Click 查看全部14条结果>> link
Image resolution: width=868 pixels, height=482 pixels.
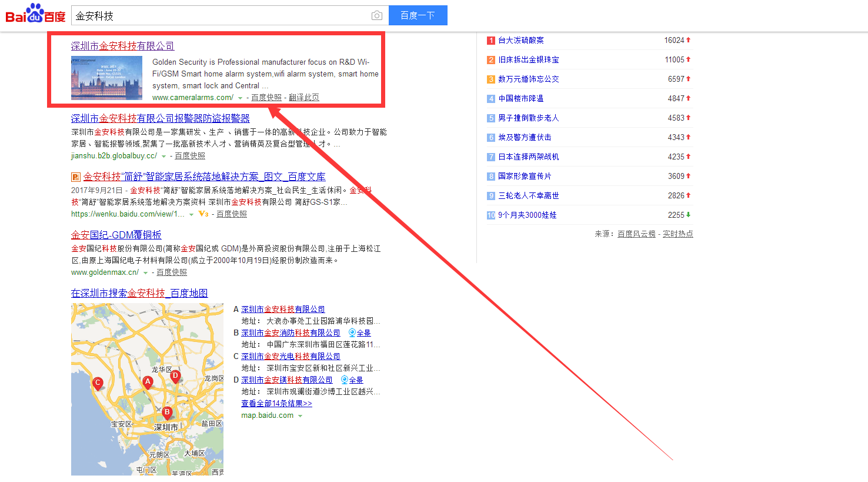(276, 403)
